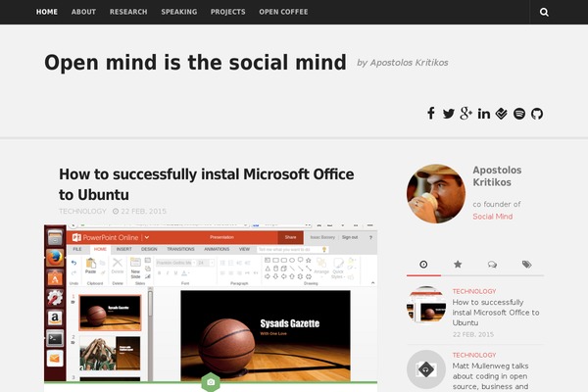Viewport: 588px width, 392px height.
Task: Open the Facebook social icon
Action: pos(431,114)
